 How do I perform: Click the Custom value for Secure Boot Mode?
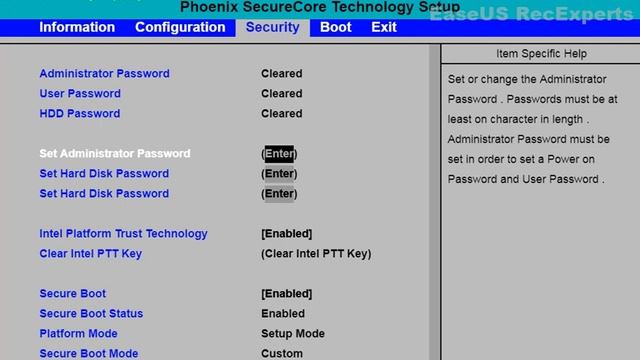282,353
